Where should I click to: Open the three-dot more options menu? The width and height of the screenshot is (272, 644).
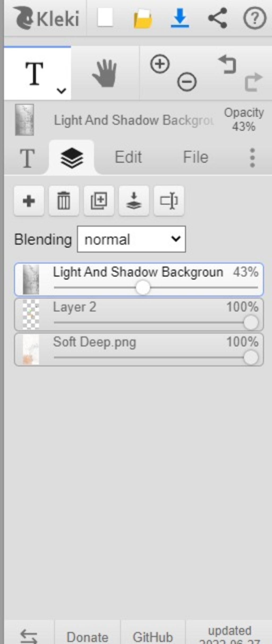252,158
